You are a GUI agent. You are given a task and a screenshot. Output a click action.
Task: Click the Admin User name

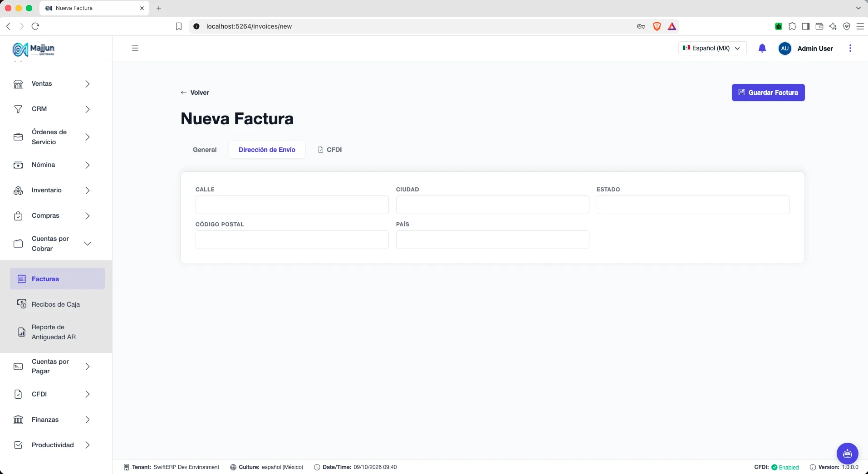(815, 49)
